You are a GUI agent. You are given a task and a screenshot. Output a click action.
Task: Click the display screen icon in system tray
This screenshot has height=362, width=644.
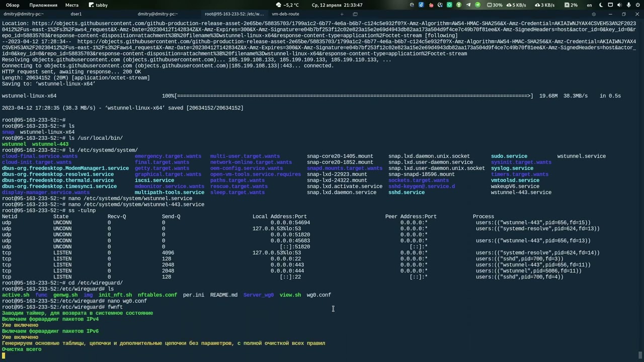tap(610, 5)
